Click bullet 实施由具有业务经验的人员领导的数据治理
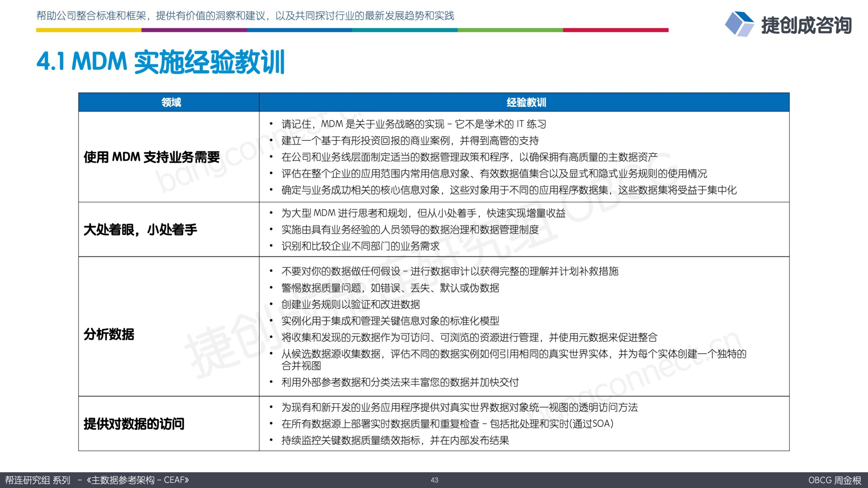 point(410,230)
